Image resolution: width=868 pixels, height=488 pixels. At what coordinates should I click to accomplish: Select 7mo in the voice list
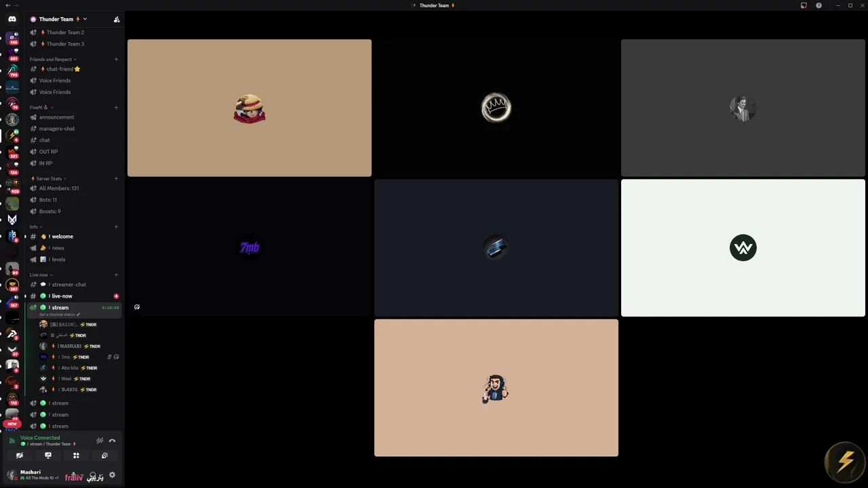(x=79, y=357)
